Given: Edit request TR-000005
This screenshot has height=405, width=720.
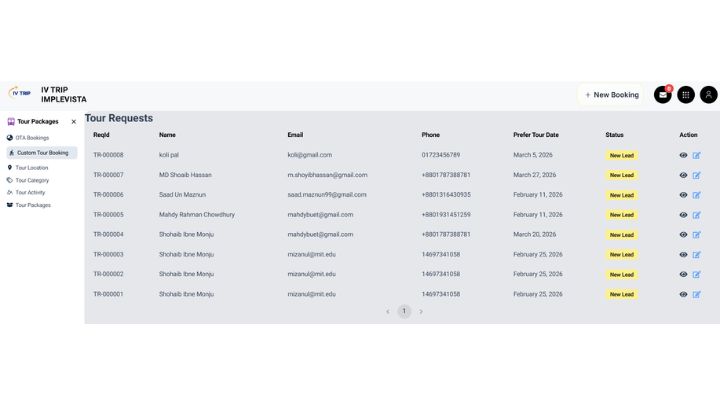Looking at the screenshot, I should coord(697,215).
